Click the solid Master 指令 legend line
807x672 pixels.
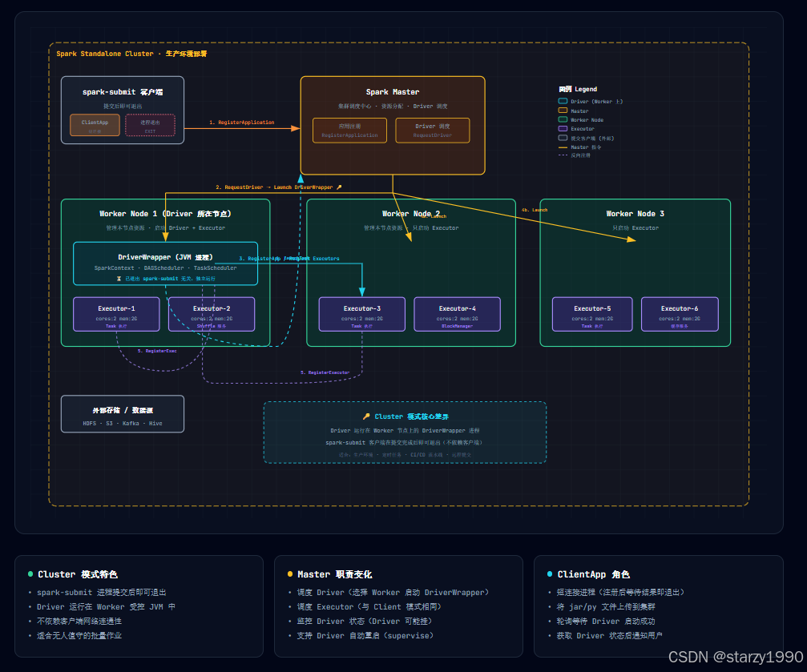pos(563,147)
